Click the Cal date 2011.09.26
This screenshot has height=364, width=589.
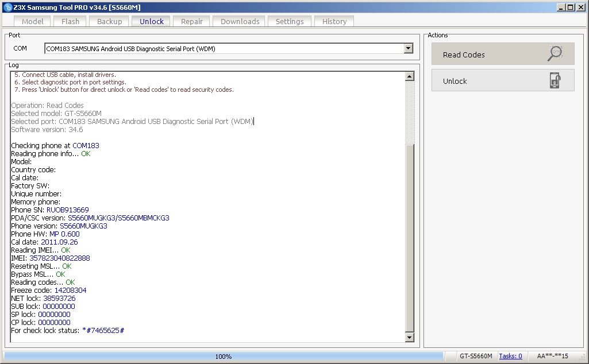[x=59, y=242]
